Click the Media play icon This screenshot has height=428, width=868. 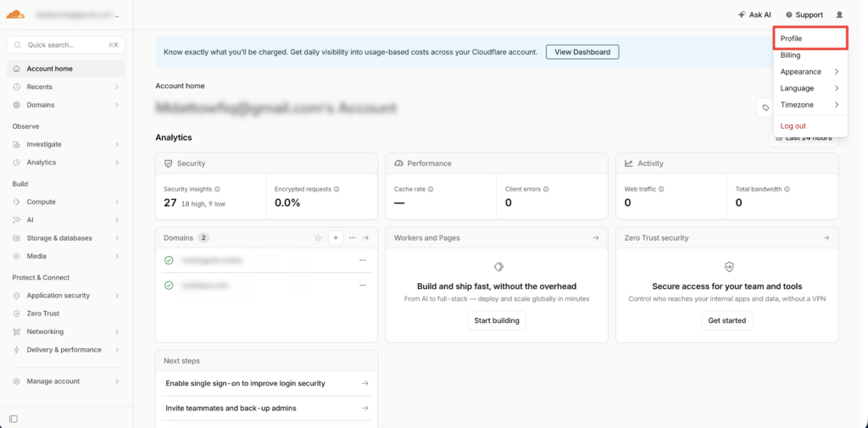[x=17, y=256]
